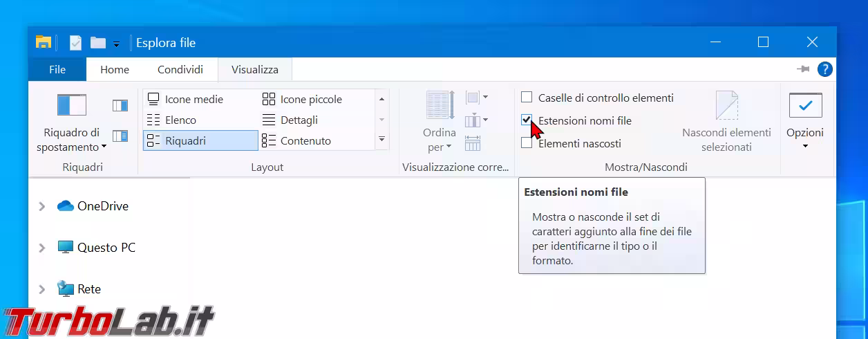Select OneDrive in navigation pane
The width and height of the screenshot is (868, 339).
(x=93, y=206)
